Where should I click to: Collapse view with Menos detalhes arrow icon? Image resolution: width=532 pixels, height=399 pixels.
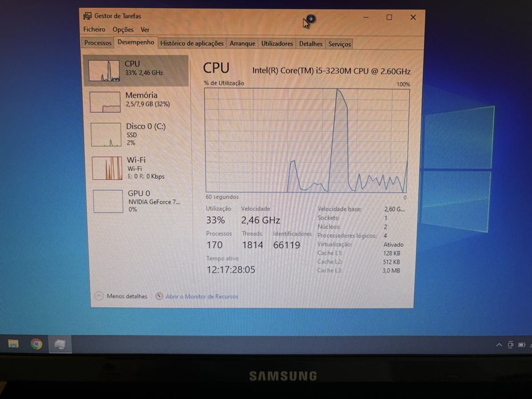pyautogui.click(x=99, y=296)
